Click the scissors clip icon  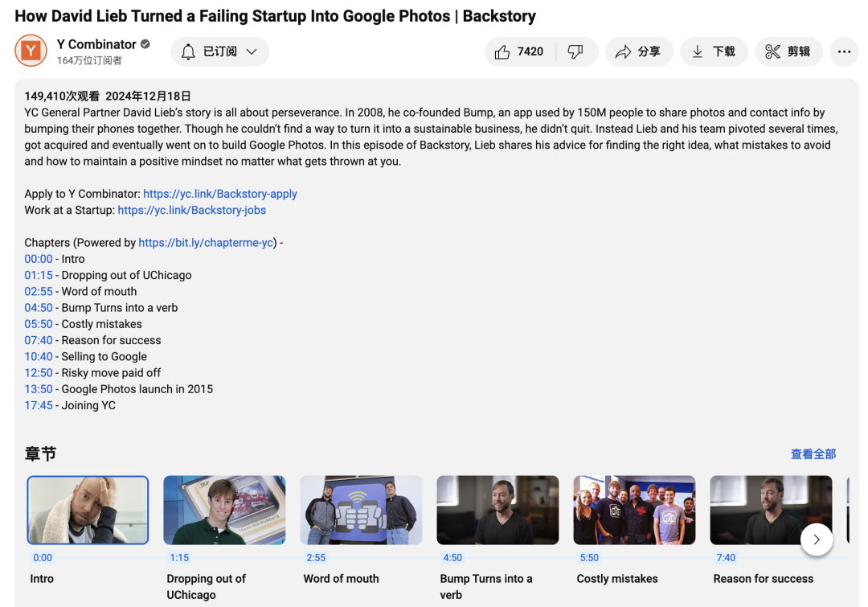coord(772,52)
